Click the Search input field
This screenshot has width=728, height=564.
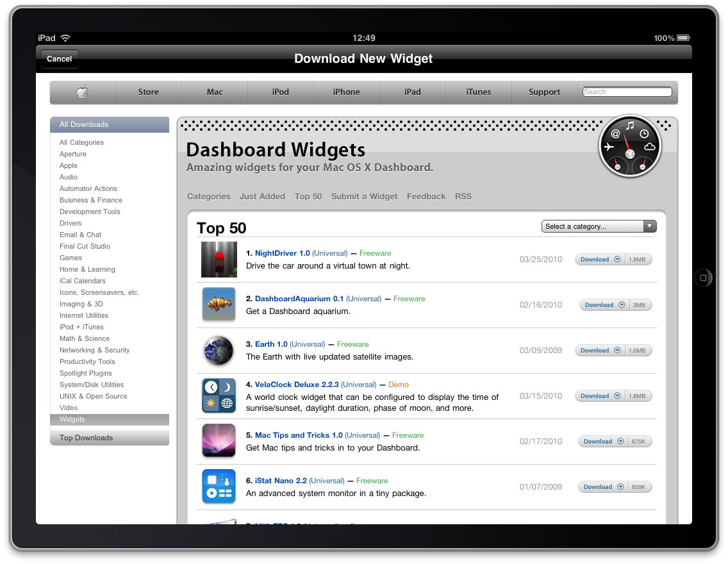627,92
